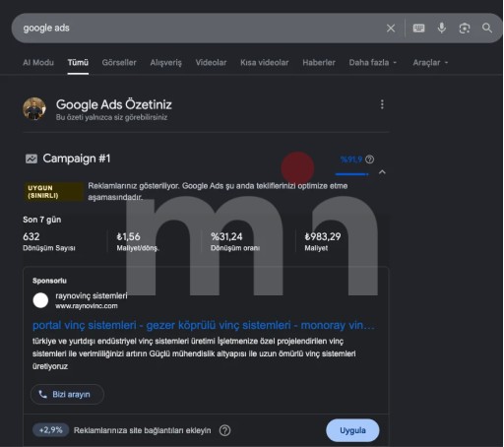Image resolution: width=504 pixels, height=447 pixels.
Task: Click the help icon beside site bağlantıları ekleyin
Action: pos(224,430)
